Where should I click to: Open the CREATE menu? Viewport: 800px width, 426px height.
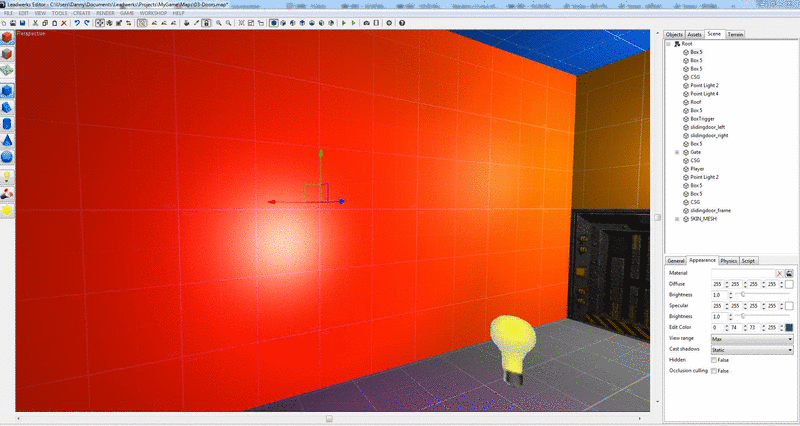click(x=81, y=13)
